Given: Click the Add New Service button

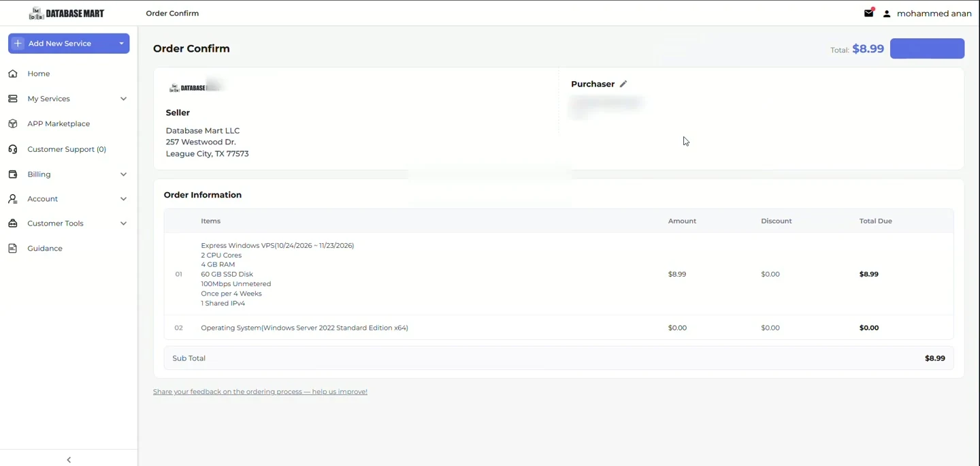Looking at the screenshot, I should pyautogui.click(x=69, y=44).
